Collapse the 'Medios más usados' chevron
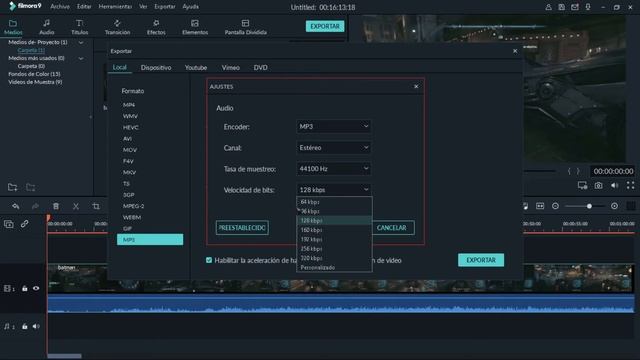This screenshot has height=360, width=640. [x=81, y=58]
